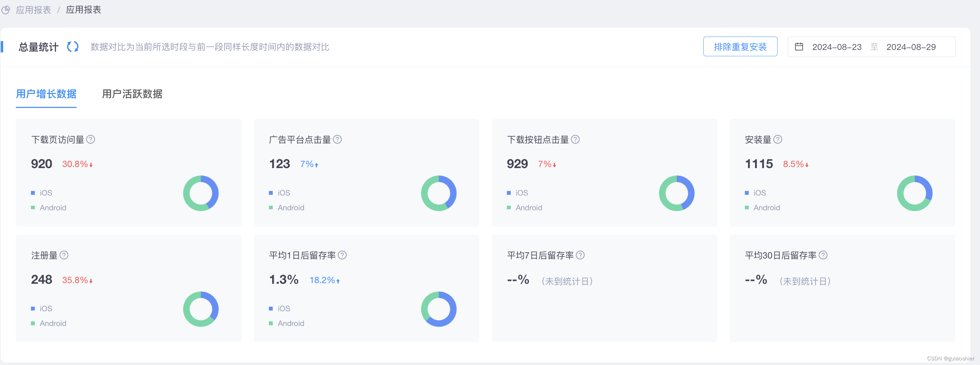The image size is (980, 365).
Task: Click help icon beside 注册量
Action: point(64,255)
